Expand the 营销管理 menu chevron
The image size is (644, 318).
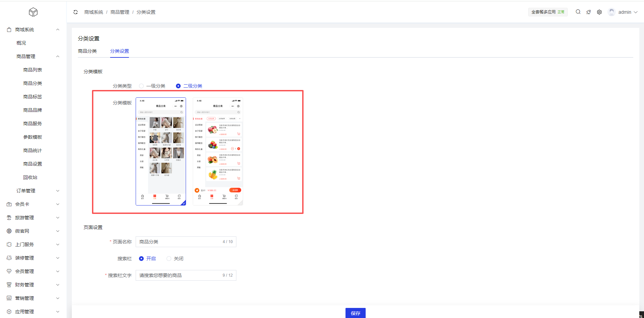[58, 298]
